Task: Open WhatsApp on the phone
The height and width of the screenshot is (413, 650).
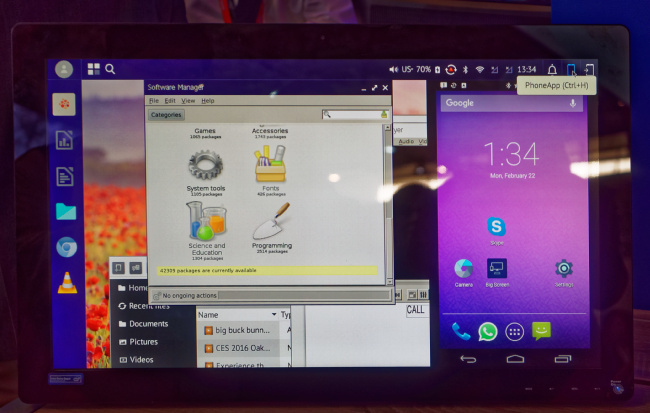Action: pos(488,332)
